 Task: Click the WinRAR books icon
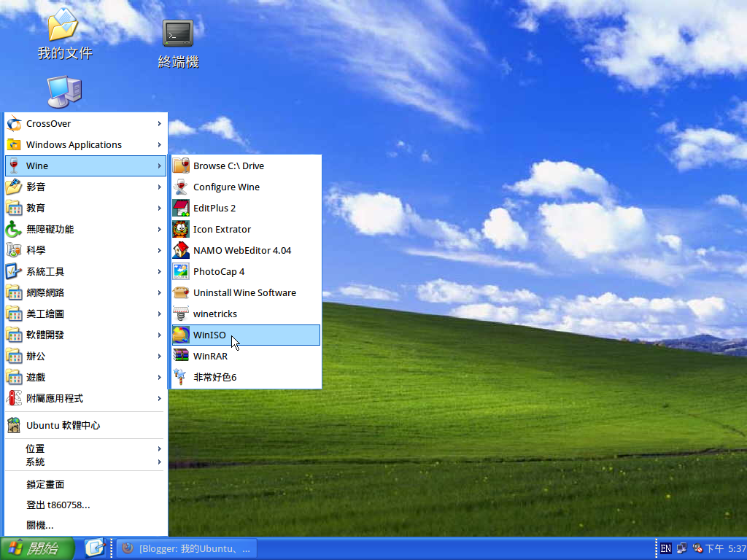tap(181, 356)
